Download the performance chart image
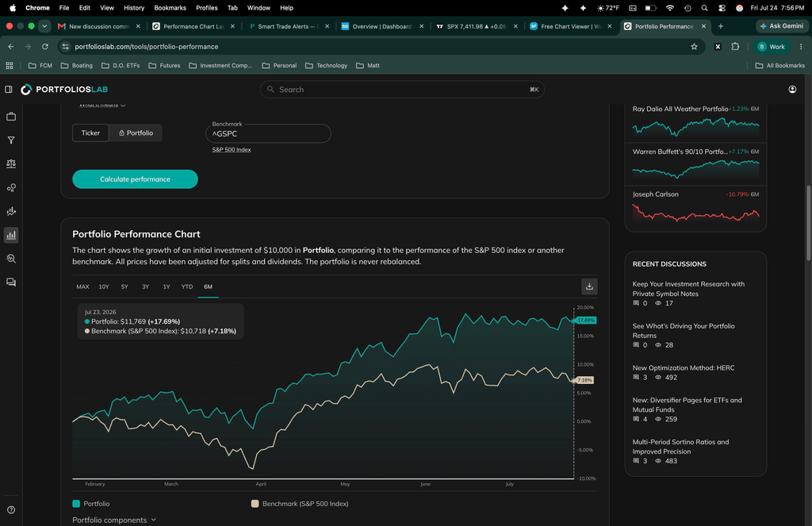This screenshot has height=526, width=812. pos(589,286)
